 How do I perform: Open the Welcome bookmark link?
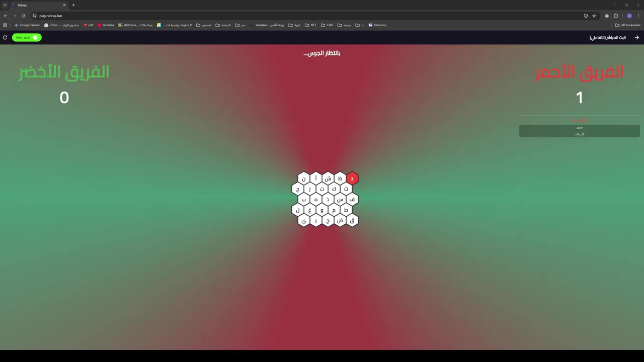[135, 25]
